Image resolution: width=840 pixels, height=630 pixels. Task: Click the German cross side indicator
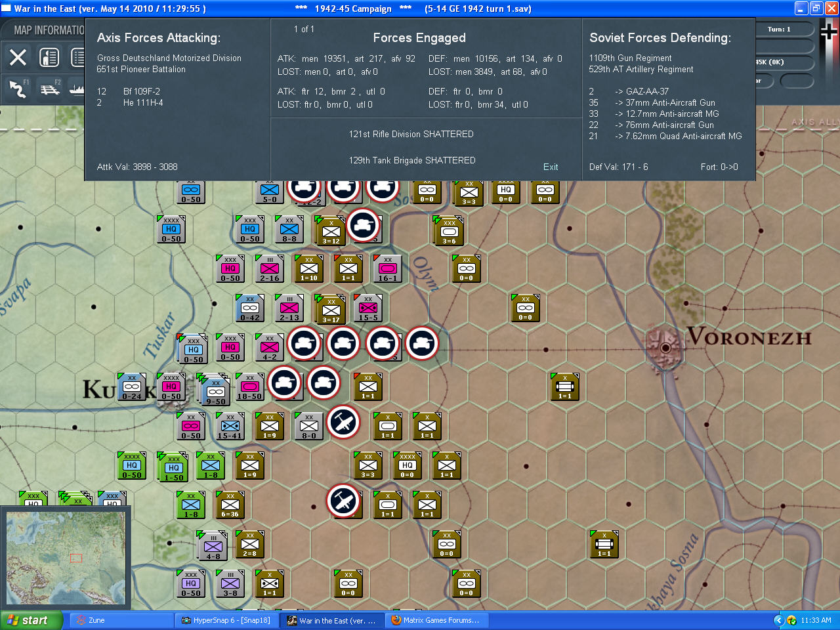coord(828,31)
